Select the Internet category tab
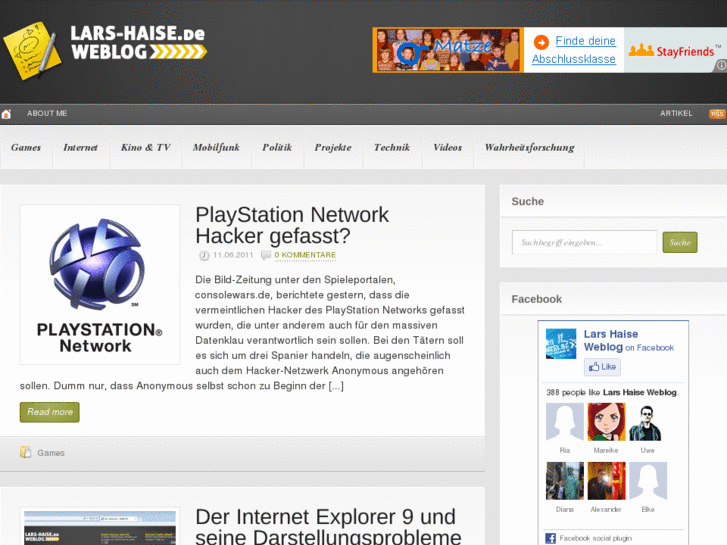The width and height of the screenshot is (727, 545). [81, 147]
